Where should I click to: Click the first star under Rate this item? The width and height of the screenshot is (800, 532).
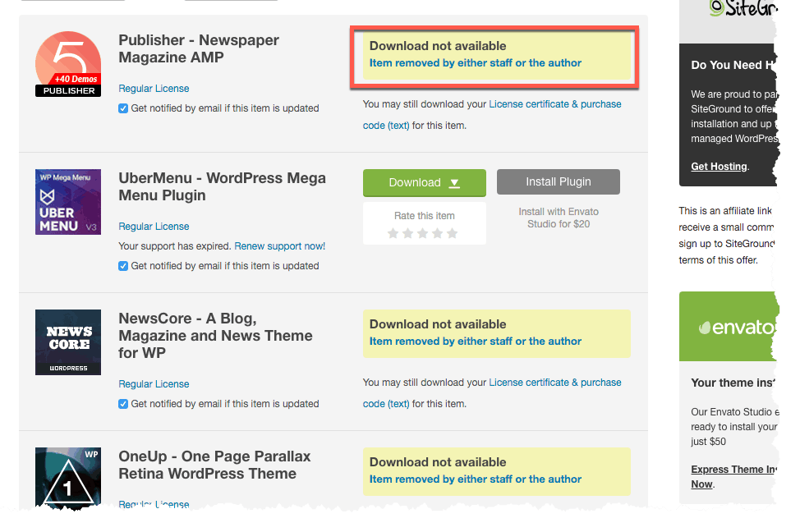click(393, 233)
